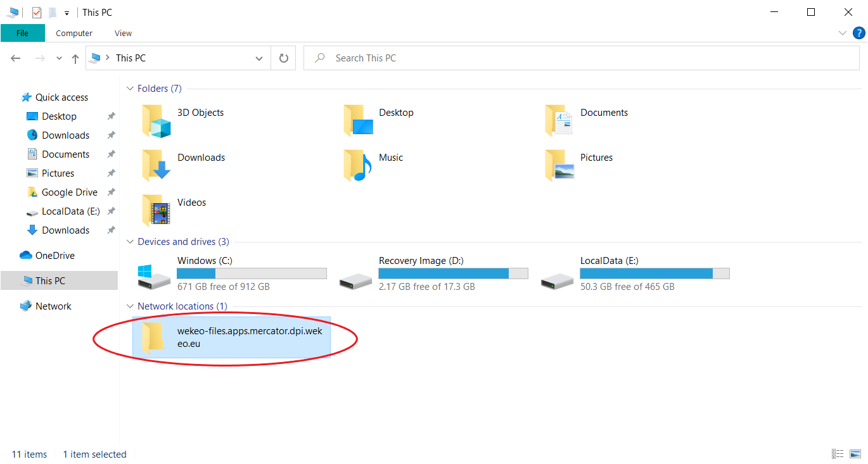The height and width of the screenshot is (464, 868).
Task: Open the address bar history dropdown
Action: (x=259, y=58)
